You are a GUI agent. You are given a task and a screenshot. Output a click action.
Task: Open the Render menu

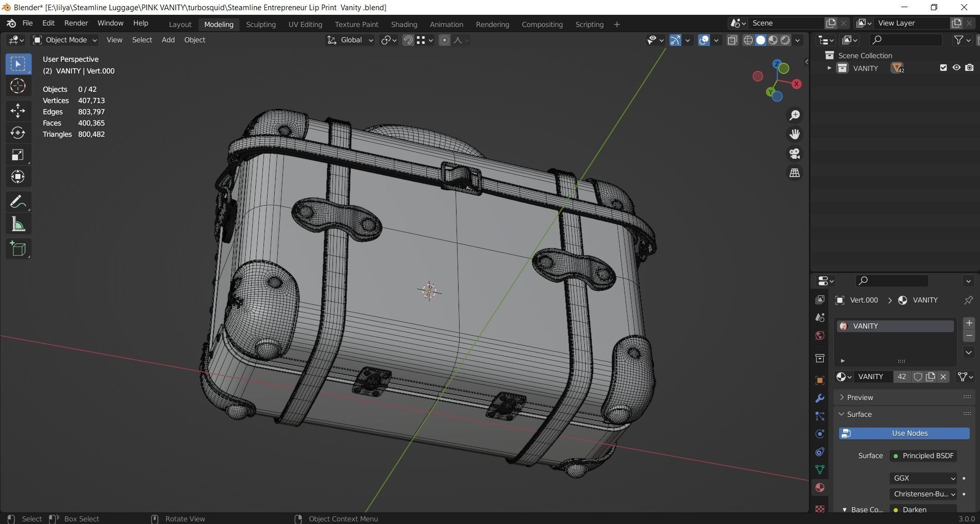pyautogui.click(x=76, y=23)
